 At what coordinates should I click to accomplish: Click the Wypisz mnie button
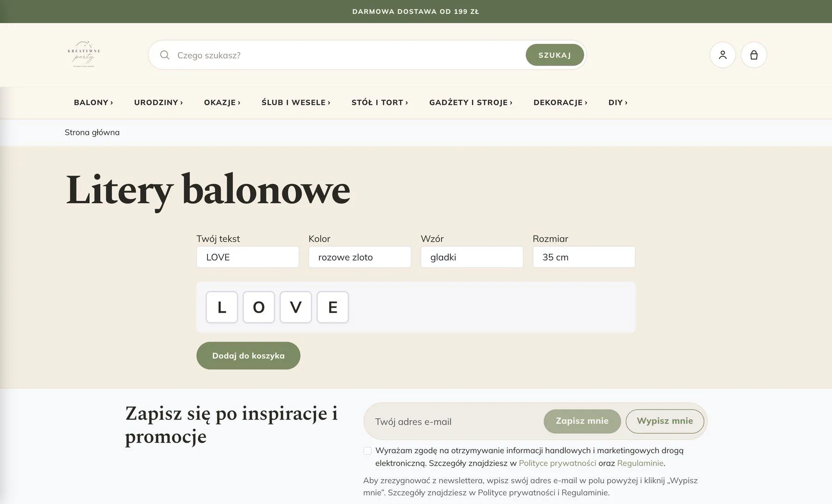pyautogui.click(x=665, y=421)
